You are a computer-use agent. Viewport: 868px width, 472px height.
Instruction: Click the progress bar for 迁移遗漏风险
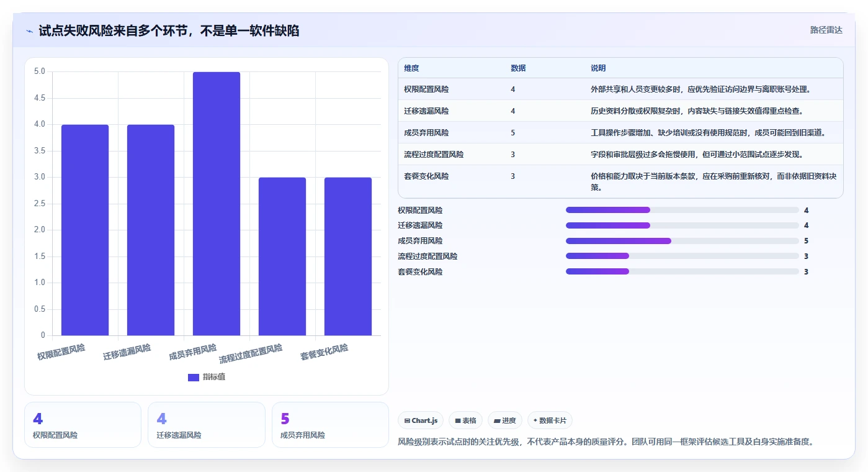[682, 225]
